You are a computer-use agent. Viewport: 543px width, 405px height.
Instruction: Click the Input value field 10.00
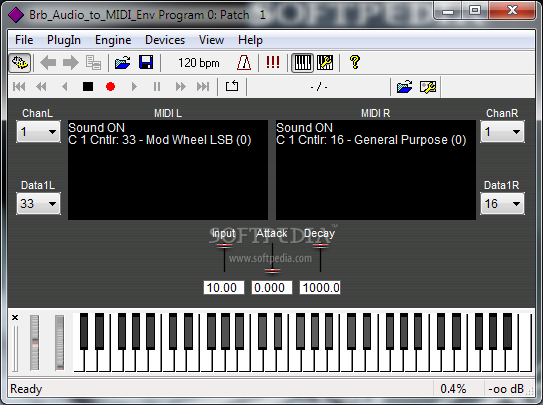click(x=224, y=288)
